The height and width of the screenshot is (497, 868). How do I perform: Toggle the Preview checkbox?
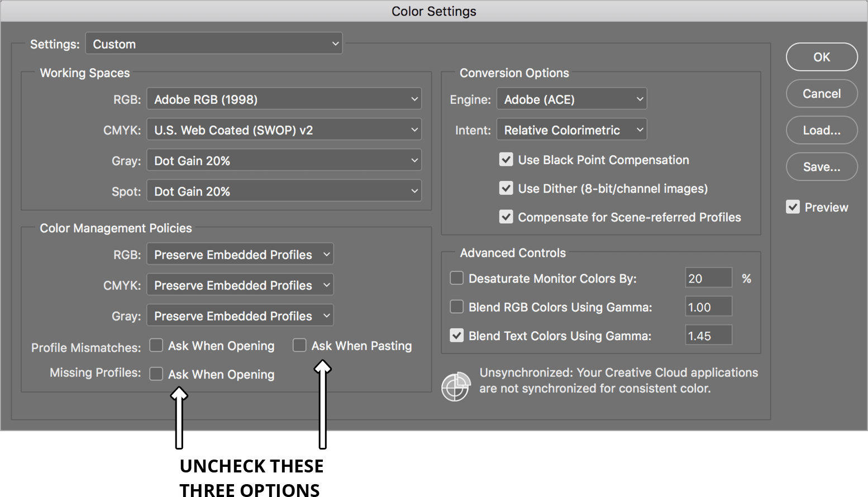pyautogui.click(x=793, y=207)
